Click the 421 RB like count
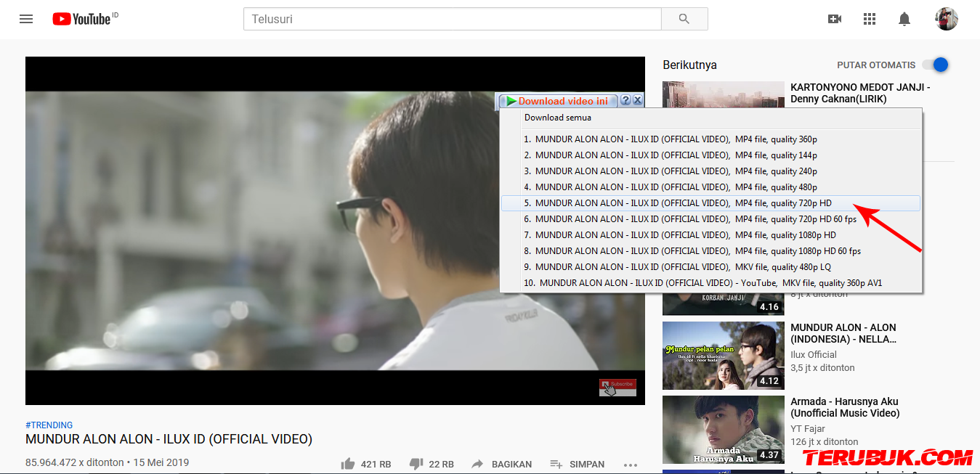The height and width of the screenshot is (474, 980). tap(376, 465)
